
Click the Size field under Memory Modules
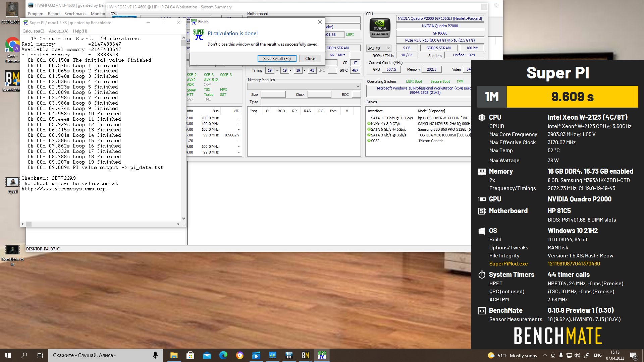coord(273,95)
